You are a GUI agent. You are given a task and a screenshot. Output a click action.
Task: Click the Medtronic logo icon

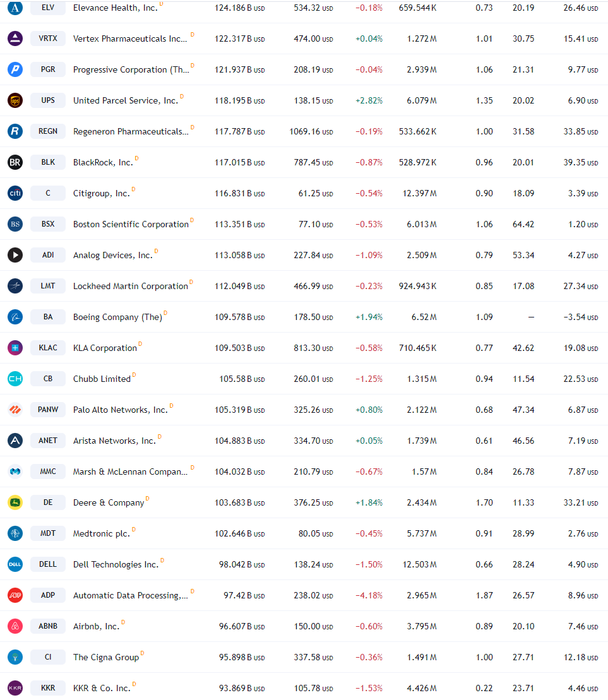[15, 533]
